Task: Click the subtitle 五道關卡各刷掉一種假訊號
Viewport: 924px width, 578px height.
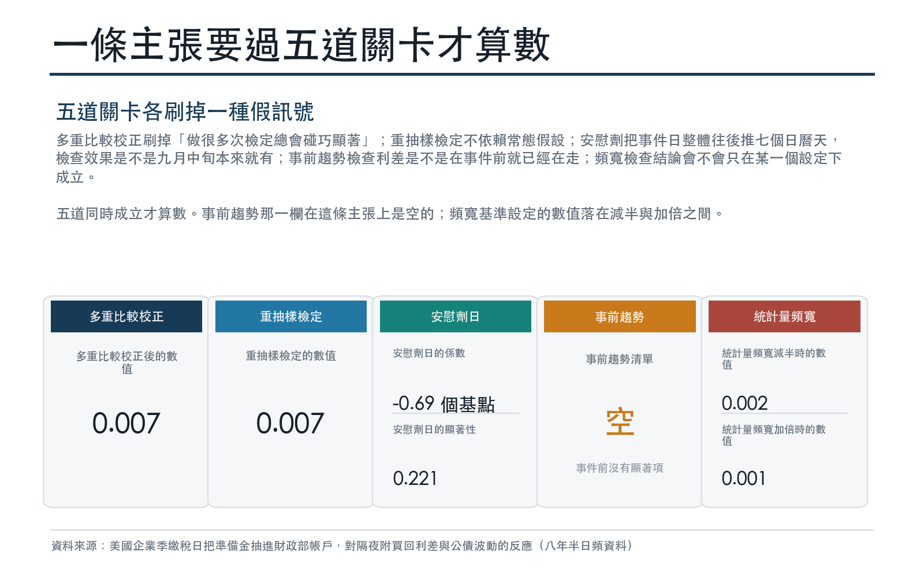Action: (x=185, y=112)
